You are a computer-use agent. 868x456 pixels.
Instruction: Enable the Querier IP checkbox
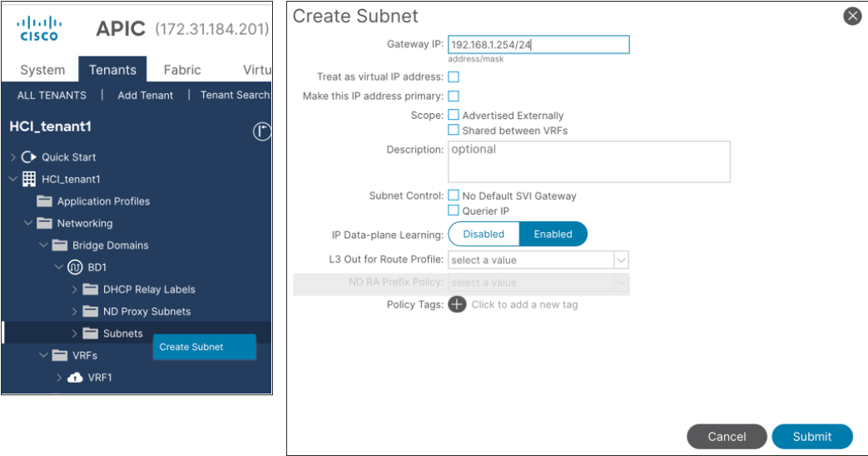coord(454,211)
